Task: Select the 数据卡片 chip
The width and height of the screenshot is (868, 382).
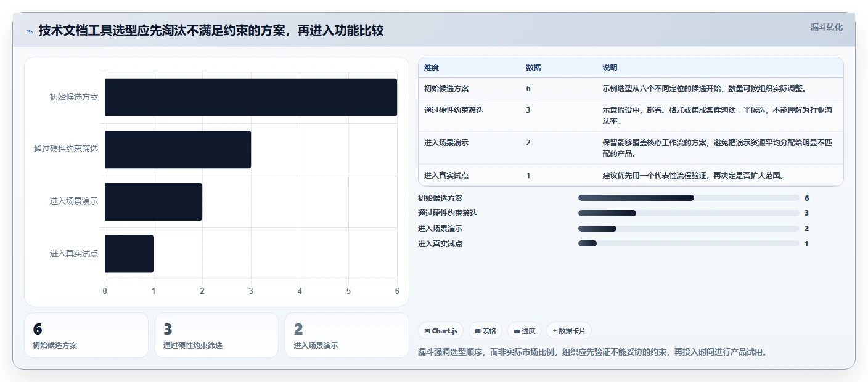Action: click(569, 331)
